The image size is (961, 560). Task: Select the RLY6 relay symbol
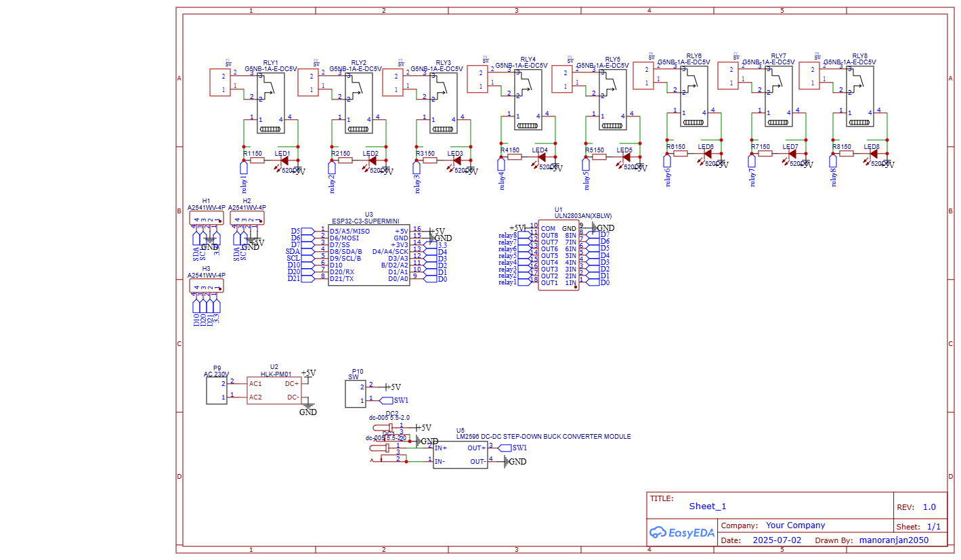[694, 96]
